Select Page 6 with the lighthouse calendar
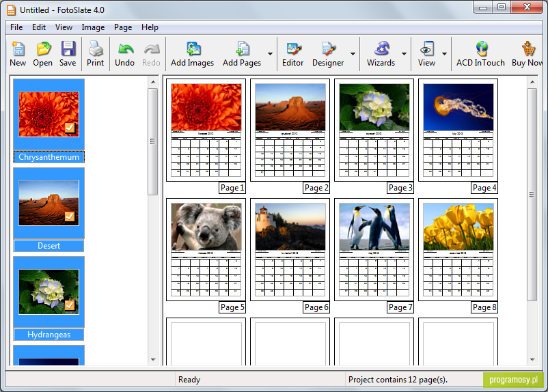 (290, 249)
